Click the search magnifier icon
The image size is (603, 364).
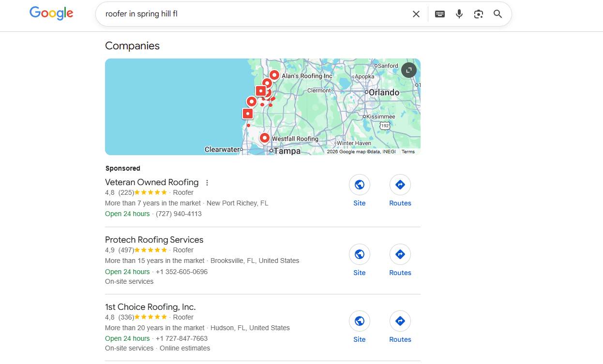[497, 14]
